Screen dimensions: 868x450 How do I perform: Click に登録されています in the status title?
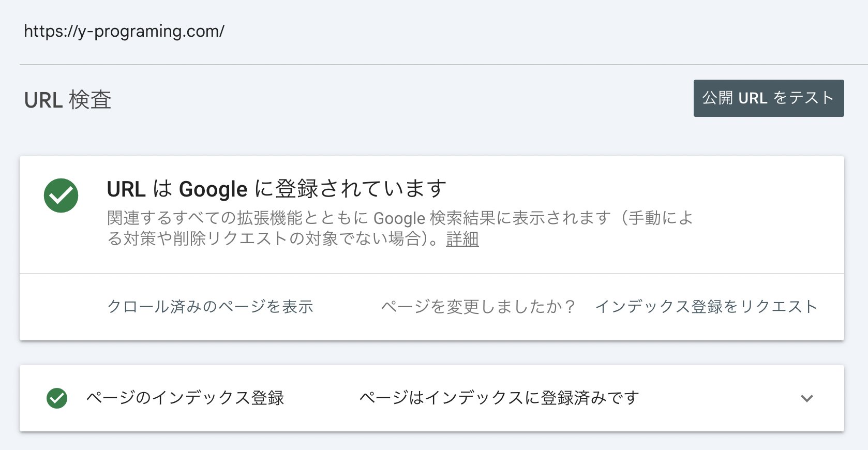(351, 189)
